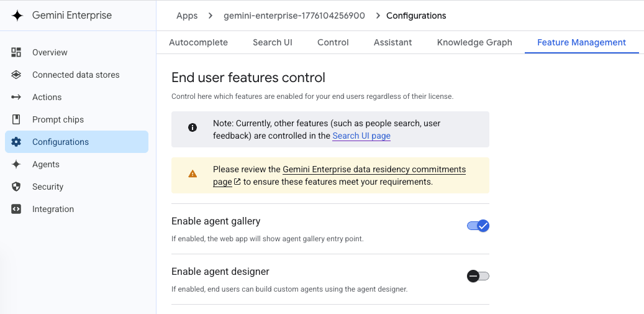Click the Prompt chips bookmark icon

(x=16, y=119)
